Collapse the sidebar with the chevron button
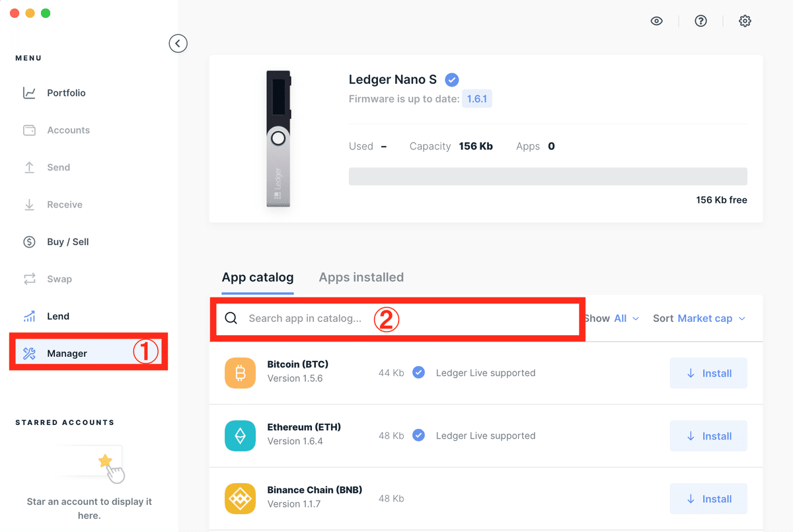Screen dimensions: 793x532 point(178,44)
